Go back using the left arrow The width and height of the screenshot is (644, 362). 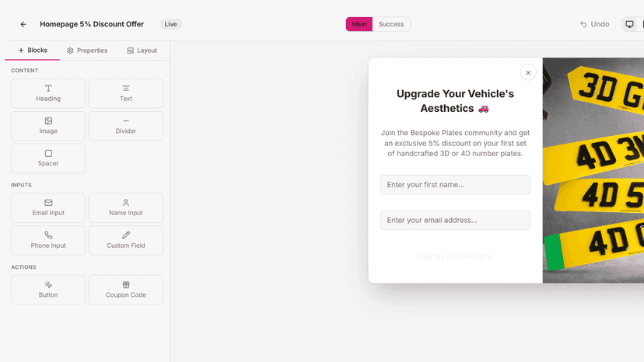click(23, 24)
